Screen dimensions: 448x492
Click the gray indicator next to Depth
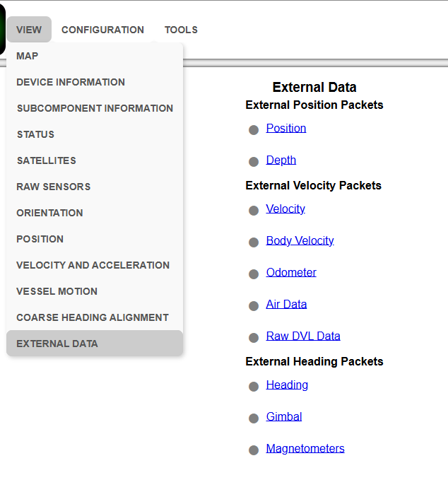click(x=254, y=162)
